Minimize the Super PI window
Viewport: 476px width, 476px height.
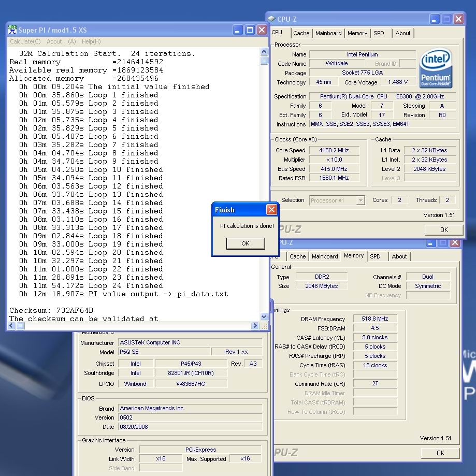pos(238,30)
